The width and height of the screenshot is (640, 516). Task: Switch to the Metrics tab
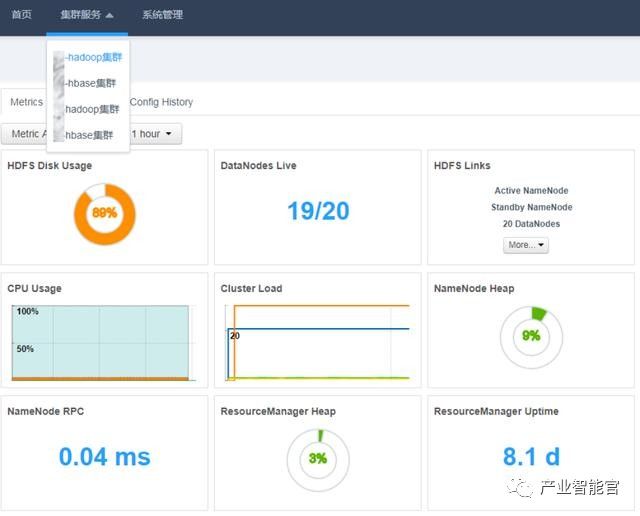[26, 102]
